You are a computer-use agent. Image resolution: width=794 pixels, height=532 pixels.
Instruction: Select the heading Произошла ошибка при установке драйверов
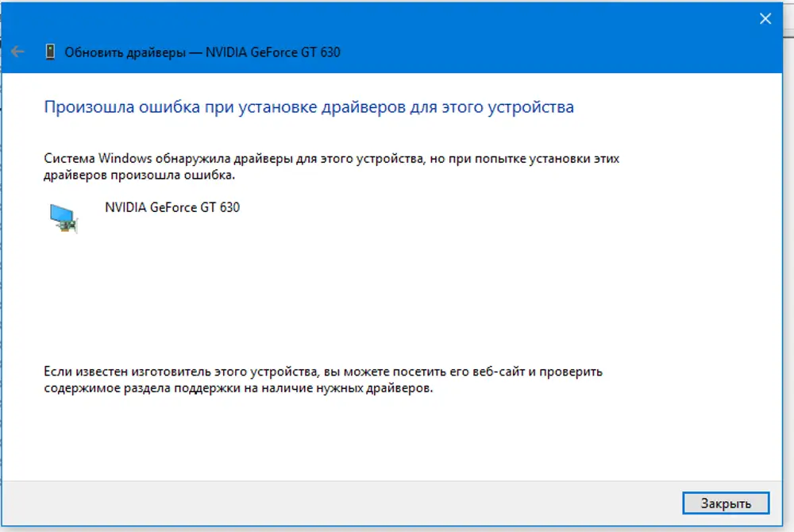pyautogui.click(x=308, y=107)
